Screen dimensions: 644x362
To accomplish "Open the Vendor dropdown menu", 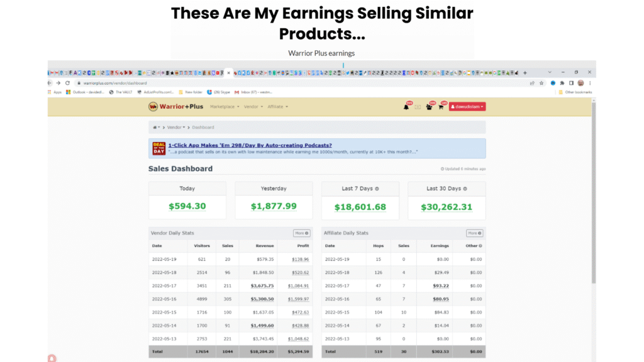I will (253, 106).
